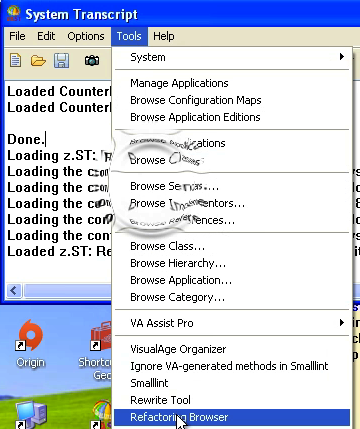Image resolution: width=360 pixels, height=429 pixels.
Task: Open the red toolbox desktop shortcut
Action: 100,336
